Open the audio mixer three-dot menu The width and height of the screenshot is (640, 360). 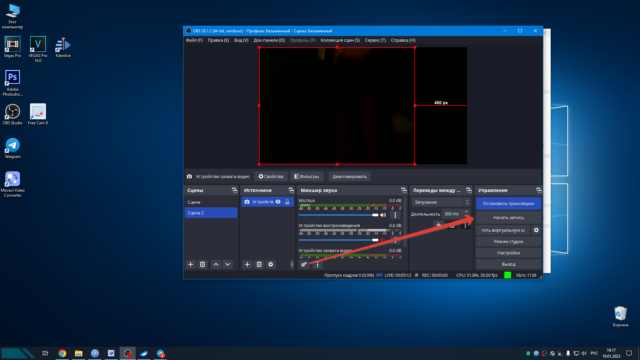pyautogui.click(x=318, y=264)
